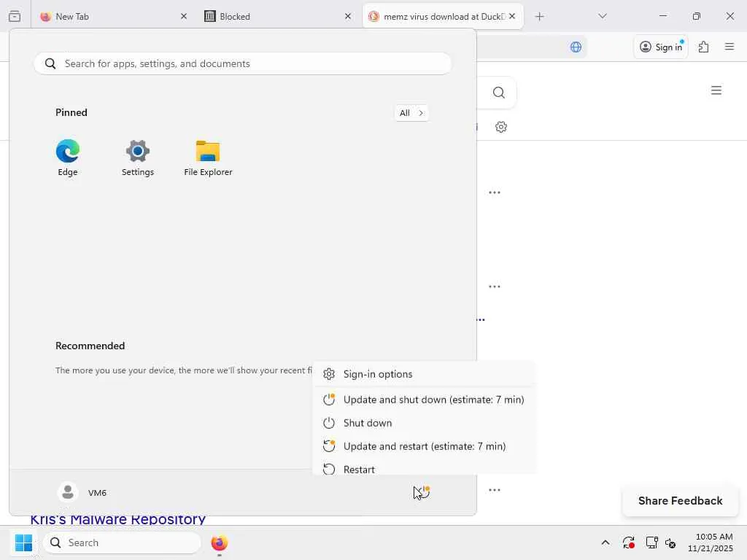The image size is (747, 560).
Task: Launch File Explorer from pinned apps
Action: (208, 157)
